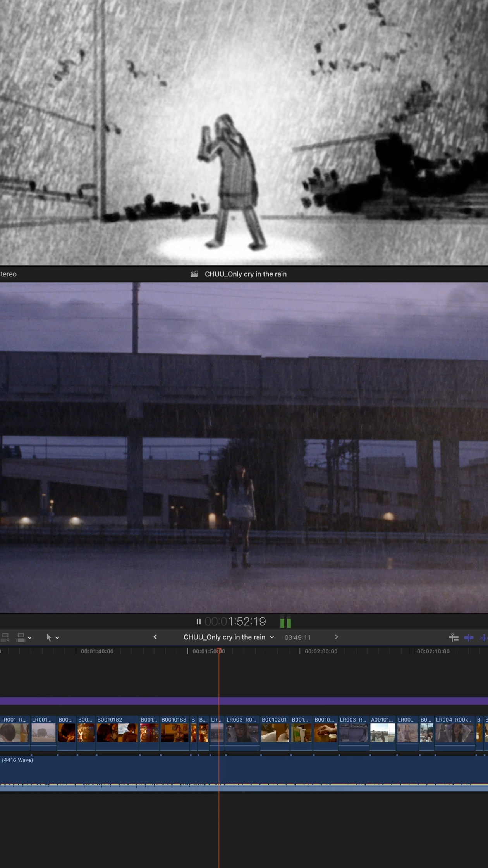The width and height of the screenshot is (488, 868).
Task: Click the 00:01:40:00 ruler mark
Action: point(97,651)
